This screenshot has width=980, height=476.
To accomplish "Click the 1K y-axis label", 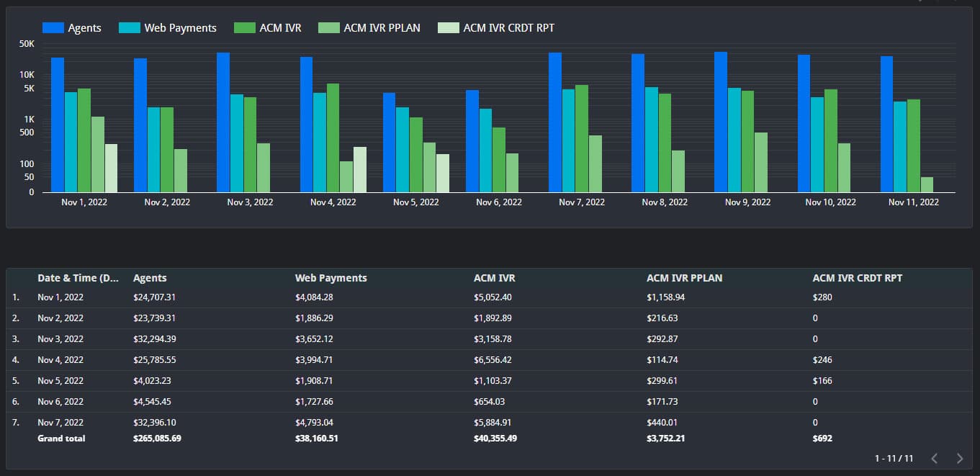I will [29, 120].
